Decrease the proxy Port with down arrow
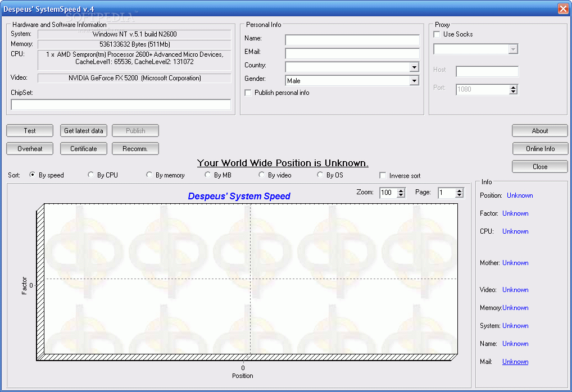Screen dimensions: 572x392 [514, 92]
